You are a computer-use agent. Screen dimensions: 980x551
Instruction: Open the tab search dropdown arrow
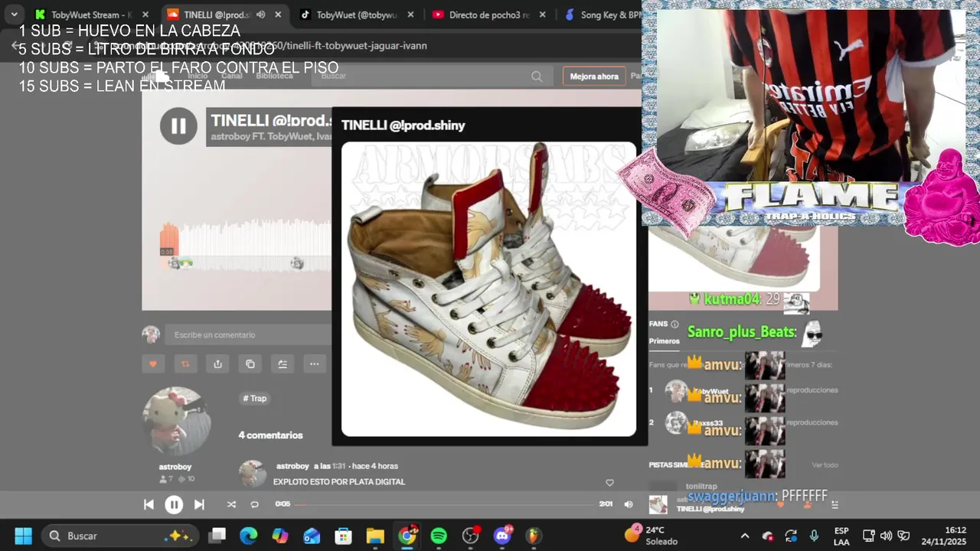click(14, 15)
